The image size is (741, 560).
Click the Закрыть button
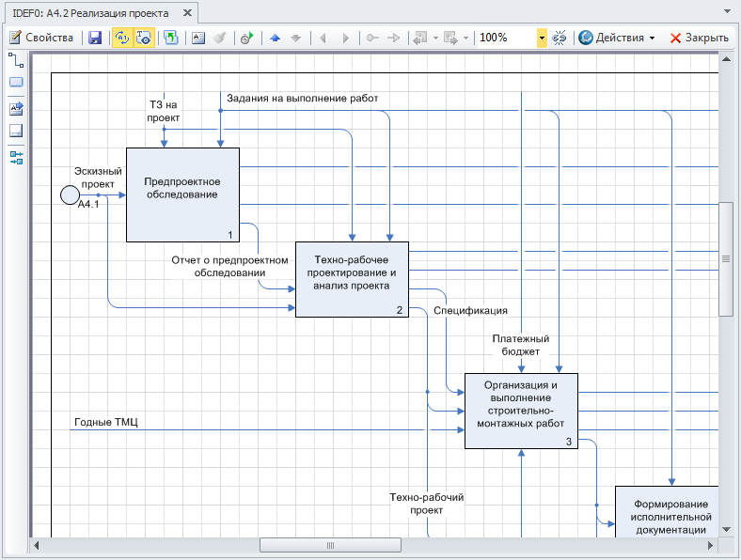point(699,38)
